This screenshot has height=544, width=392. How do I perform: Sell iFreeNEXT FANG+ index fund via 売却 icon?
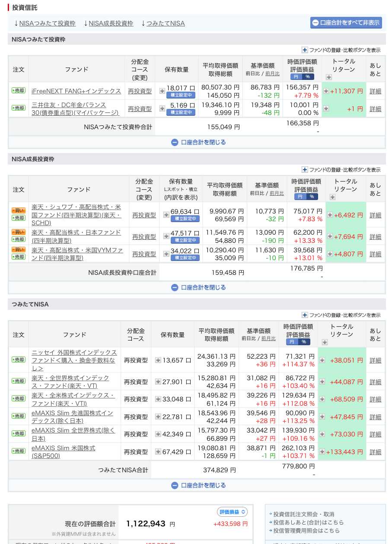[x=19, y=91]
